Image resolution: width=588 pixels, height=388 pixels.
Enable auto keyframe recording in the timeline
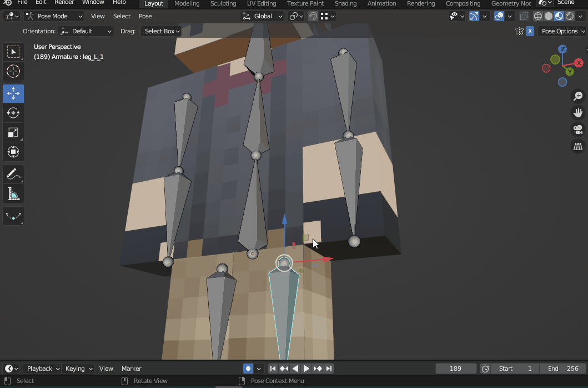(x=248, y=368)
